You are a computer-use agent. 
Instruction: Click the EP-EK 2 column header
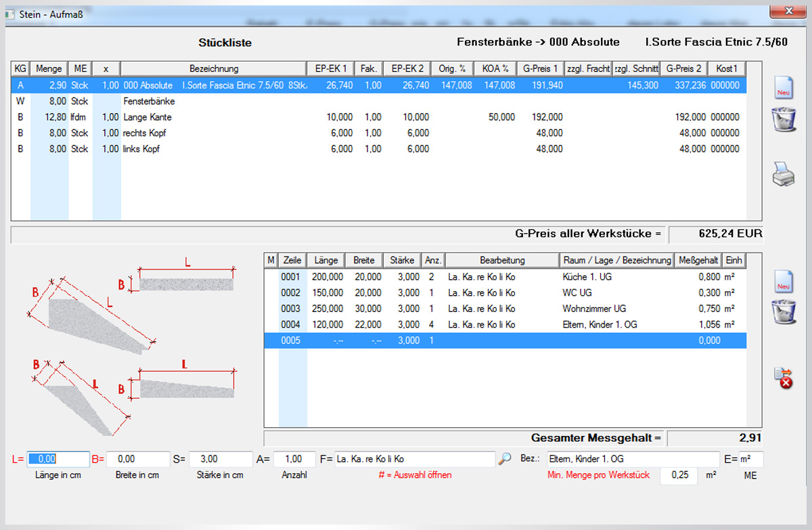407,68
